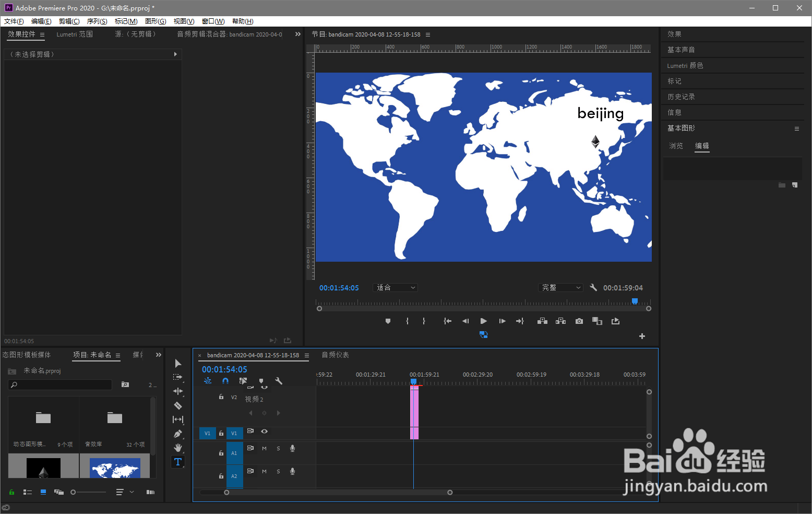The height and width of the screenshot is (514, 812).
Task: Mute audio track A2
Action: point(264,471)
